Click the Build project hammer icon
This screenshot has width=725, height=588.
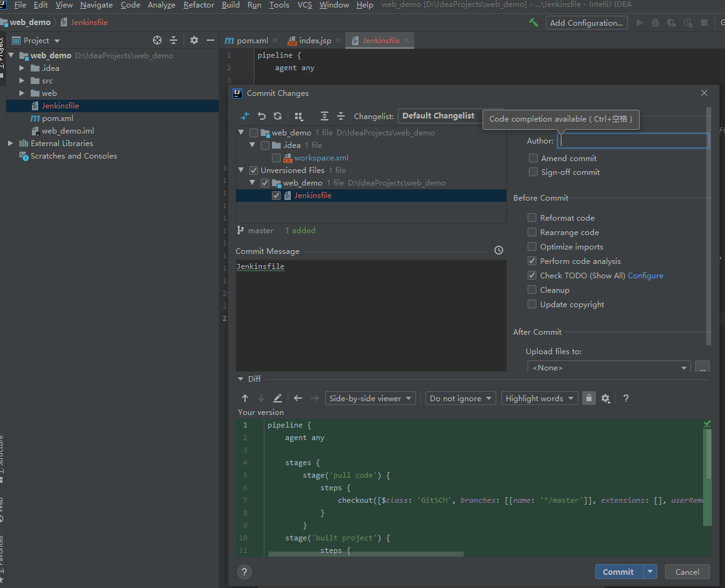pos(534,22)
